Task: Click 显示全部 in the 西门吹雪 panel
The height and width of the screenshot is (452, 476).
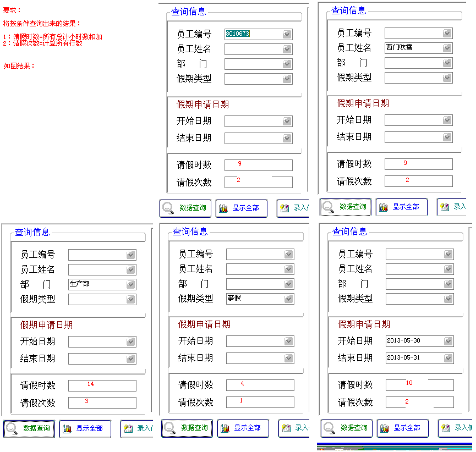Action: [402, 207]
